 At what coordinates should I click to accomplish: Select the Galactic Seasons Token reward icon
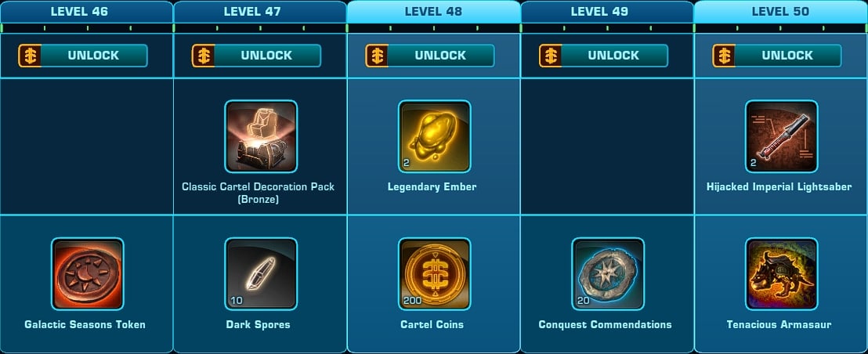point(88,274)
